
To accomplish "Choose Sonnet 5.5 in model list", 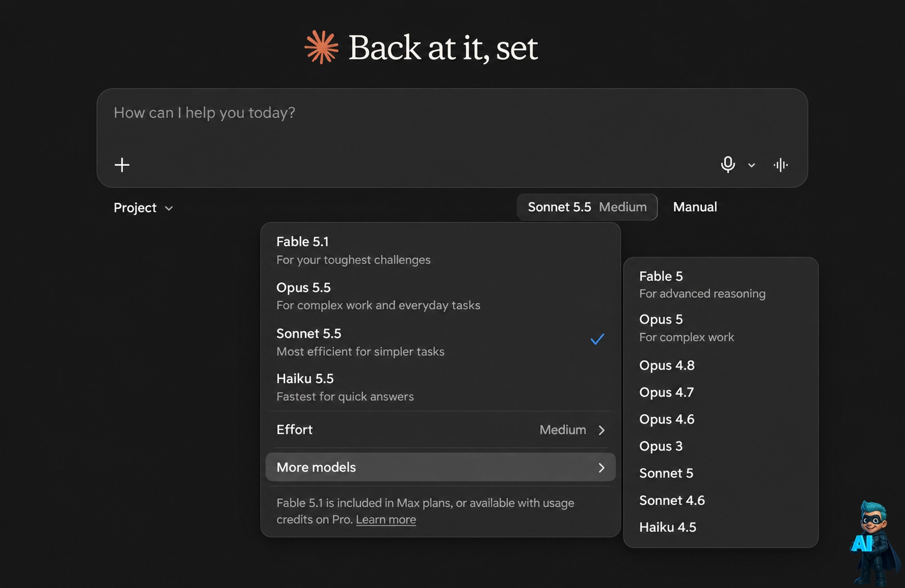I will (441, 342).
